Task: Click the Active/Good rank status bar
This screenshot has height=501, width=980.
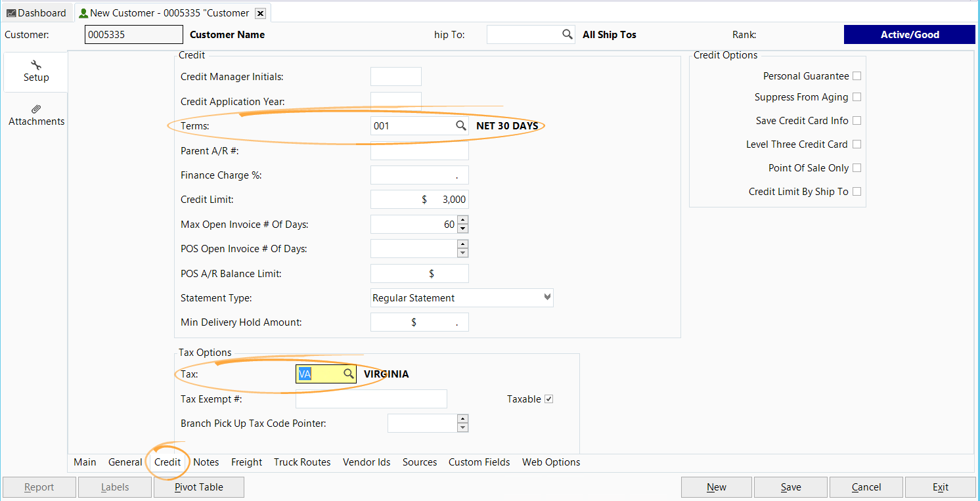Action: click(909, 35)
